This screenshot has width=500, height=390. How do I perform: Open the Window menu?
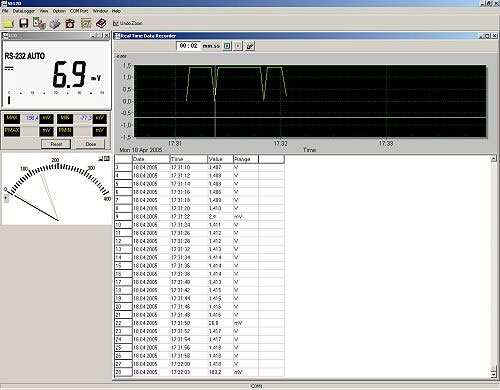[100, 11]
